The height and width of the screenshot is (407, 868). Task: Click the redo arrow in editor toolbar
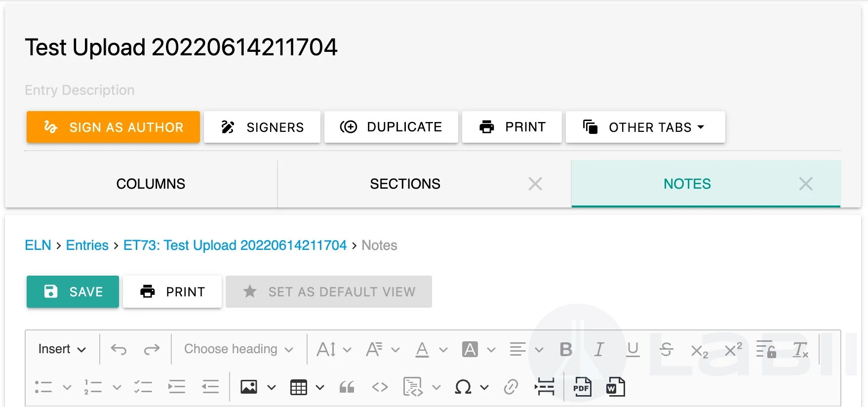click(x=152, y=349)
